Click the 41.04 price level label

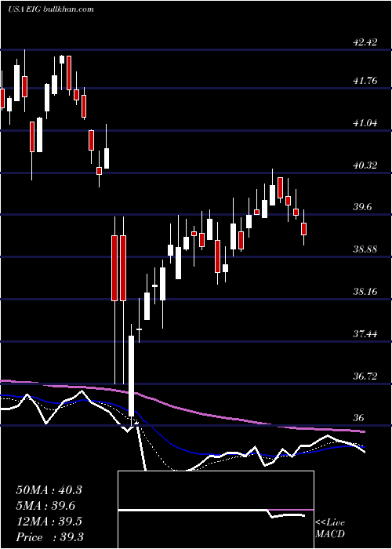pos(365,122)
